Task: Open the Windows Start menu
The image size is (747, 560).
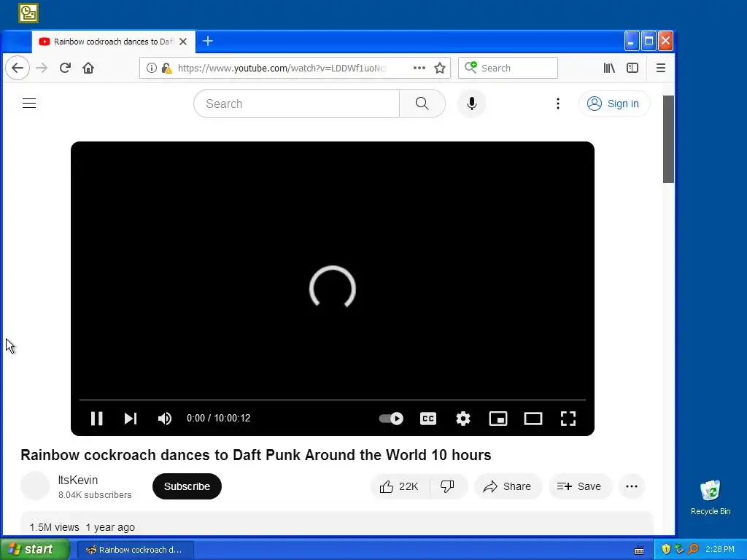Action: (x=35, y=549)
